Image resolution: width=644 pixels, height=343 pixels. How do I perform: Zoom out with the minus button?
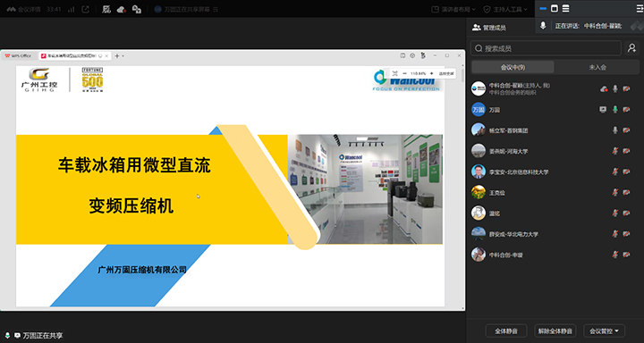click(405, 73)
